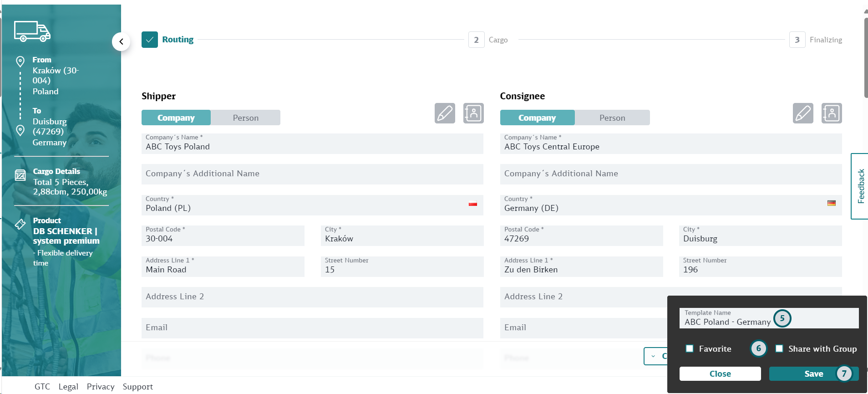Tick the Share with Group checkbox

(779, 348)
